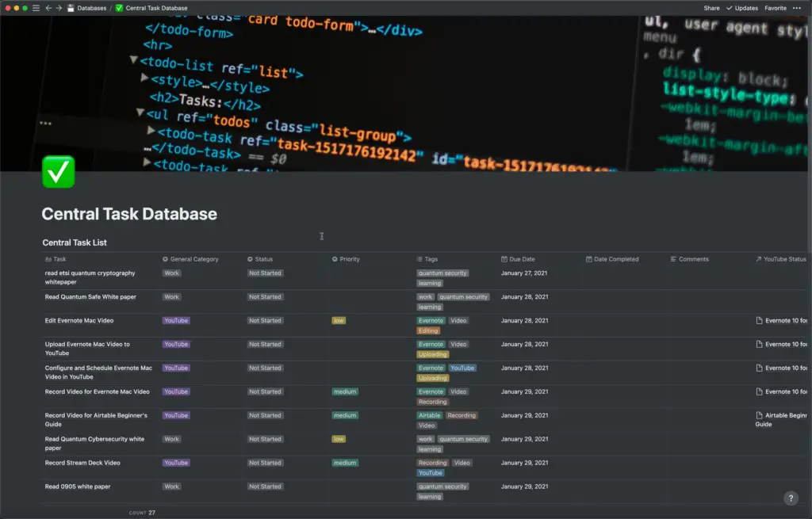Go forward with the right arrow

[x=59, y=8]
